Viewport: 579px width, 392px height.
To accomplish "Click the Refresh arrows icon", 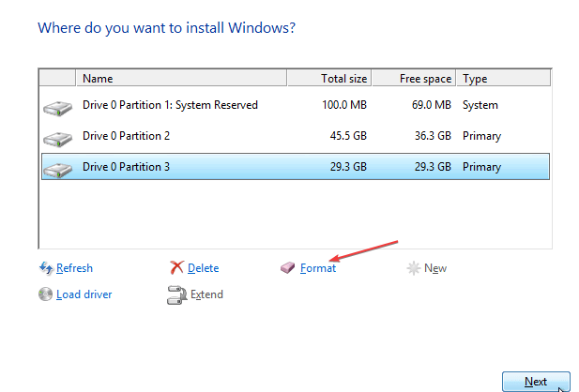I will (x=46, y=268).
